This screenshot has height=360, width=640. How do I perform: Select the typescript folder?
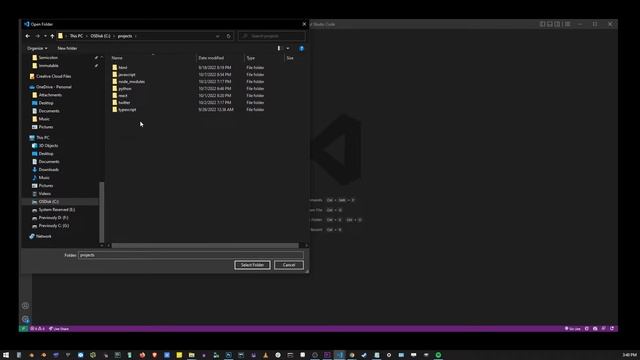[x=127, y=109]
